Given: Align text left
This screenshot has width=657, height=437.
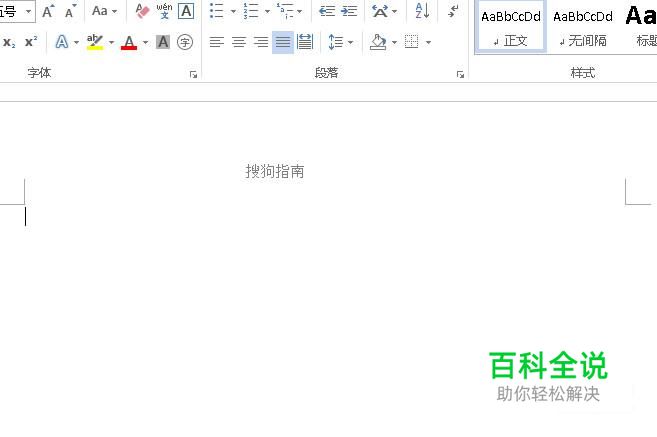Looking at the screenshot, I should pos(217,42).
